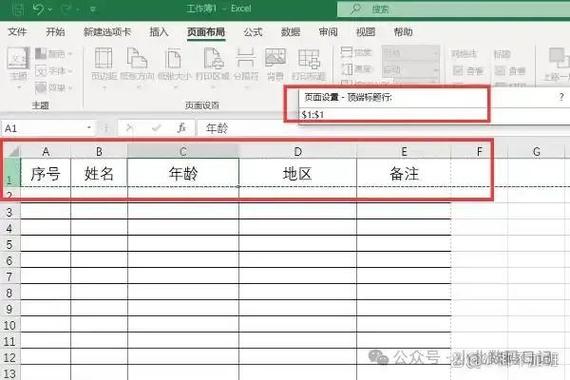Open the 颜色 theme colors dropdown
Image resolution: width=570 pixels, height=380 pixels.
pyautogui.click(x=53, y=54)
